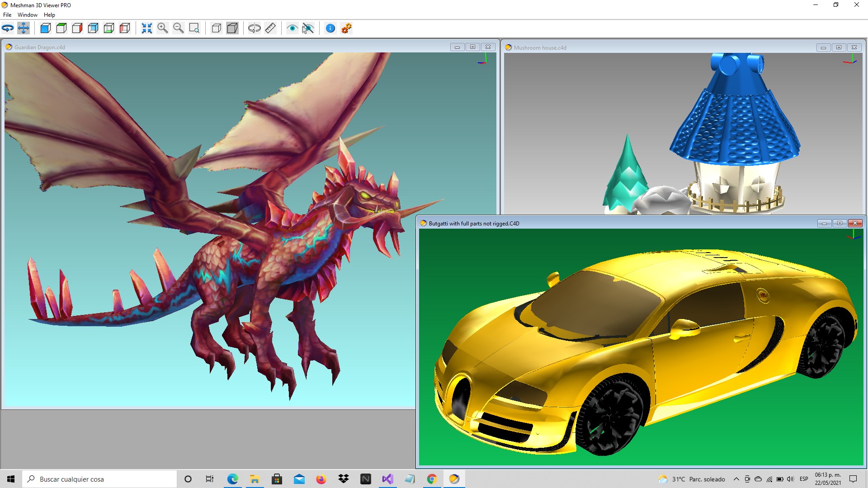Screen dimensions: 868x488
Task: Open Microsoft Store from taskbar
Action: coord(277,479)
